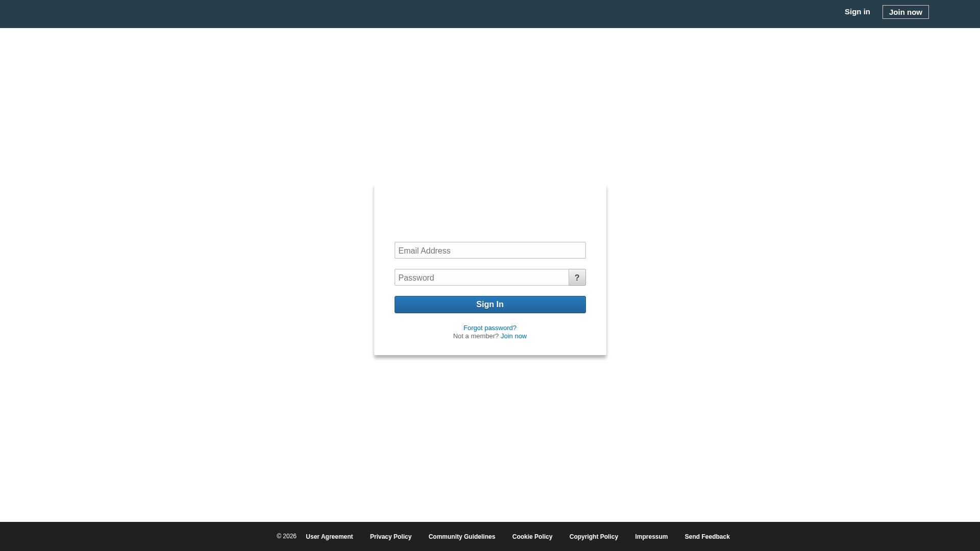
Task: Open the Copyright Policy footer link
Action: [594, 537]
